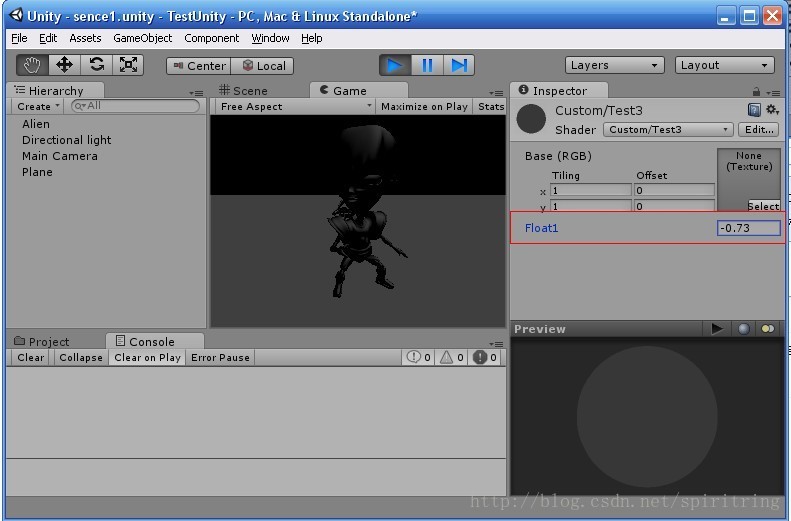Toggle the Local handle rotation button
Image resolution: width=791 pixels, height=521 pixels.
[262, 66]
